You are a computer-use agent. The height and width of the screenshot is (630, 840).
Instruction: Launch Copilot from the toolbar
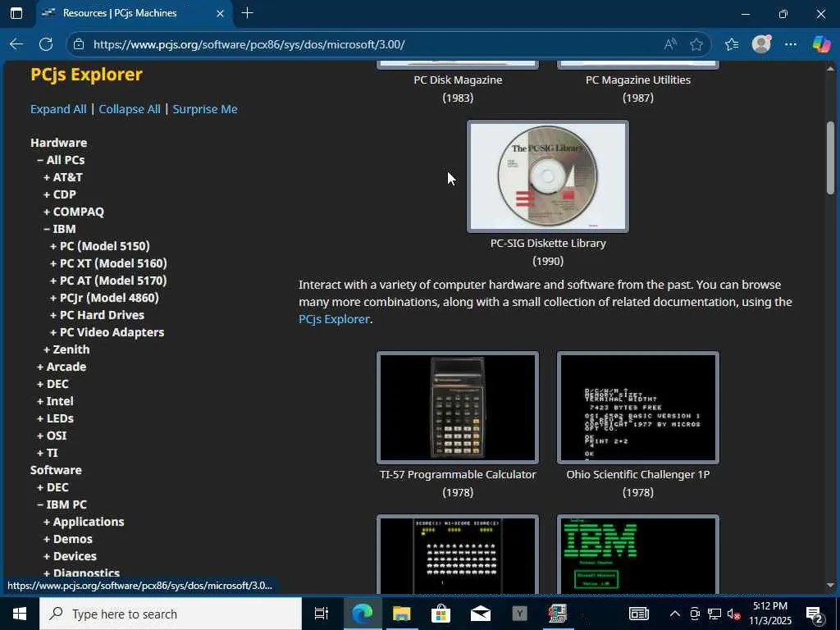point(821,44)
